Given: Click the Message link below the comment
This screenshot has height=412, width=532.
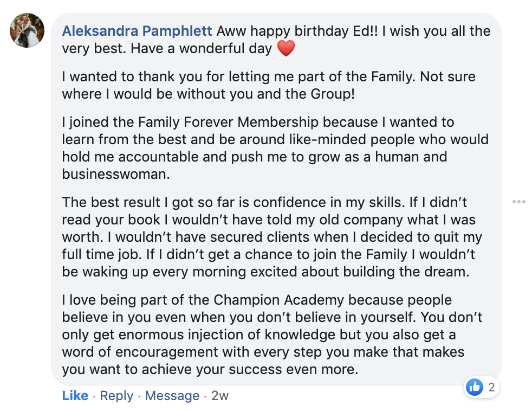Looking at the screenshot, I should click(x=172, y=396).
